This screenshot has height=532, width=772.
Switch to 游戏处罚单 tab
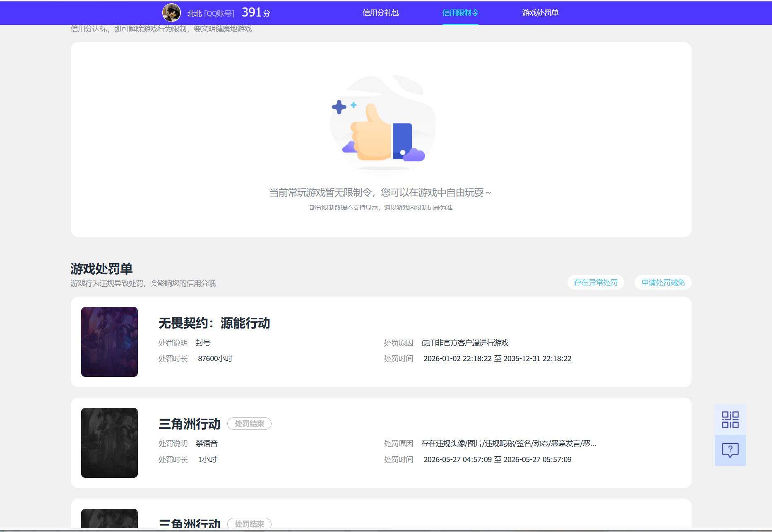tap(540, 13)
